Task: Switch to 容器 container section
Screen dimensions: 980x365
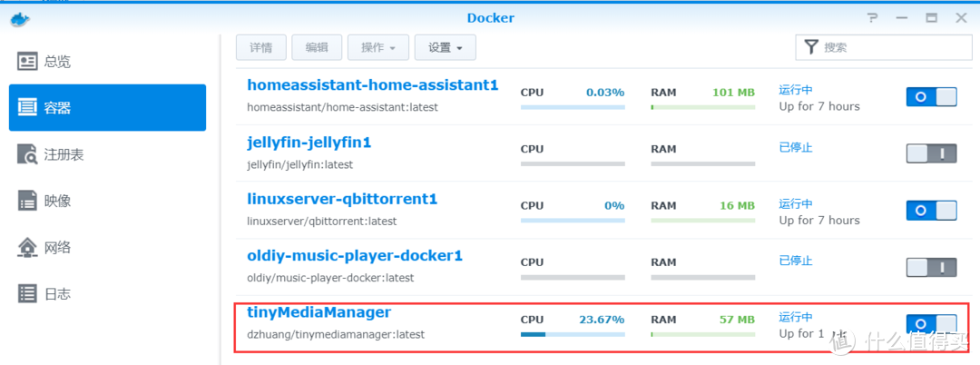Action: [107, 107]
